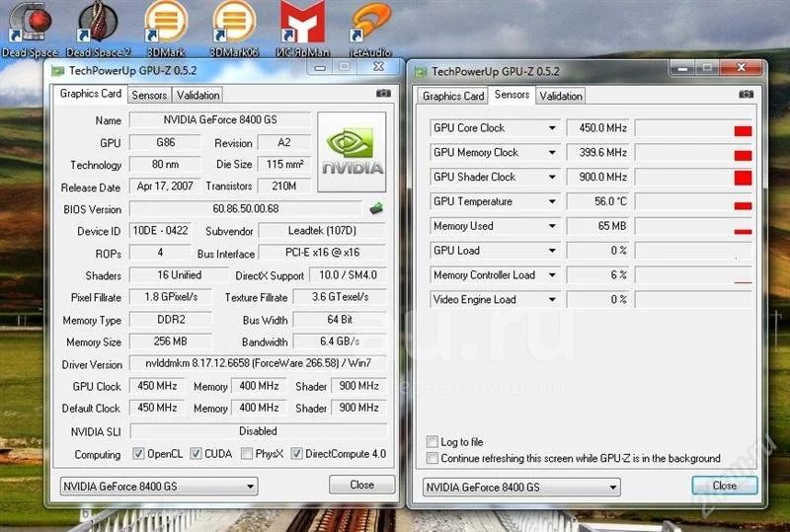790x532 pixels.
Task: Click the NVIDIA SLI value Disabled
Action: pyautogui.click(x=258, y=431)
